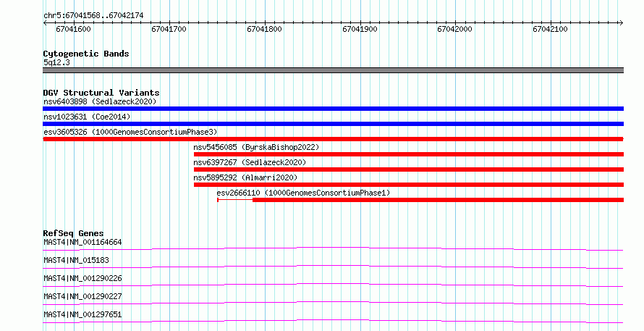The image size is (644, 331).
Task: Click the nsv6403898 (Sedlazeck2020) label
Action: (x=100, y=101)
